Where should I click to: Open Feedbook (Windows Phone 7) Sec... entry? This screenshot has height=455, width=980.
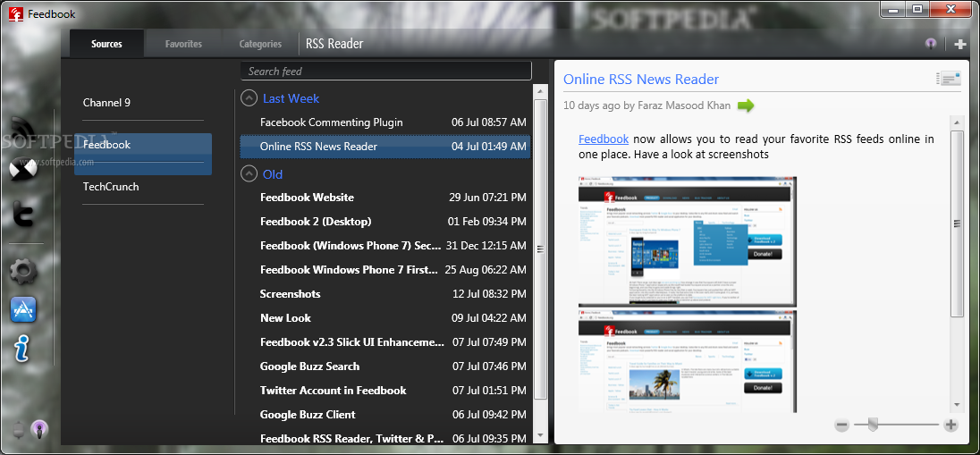385,246
